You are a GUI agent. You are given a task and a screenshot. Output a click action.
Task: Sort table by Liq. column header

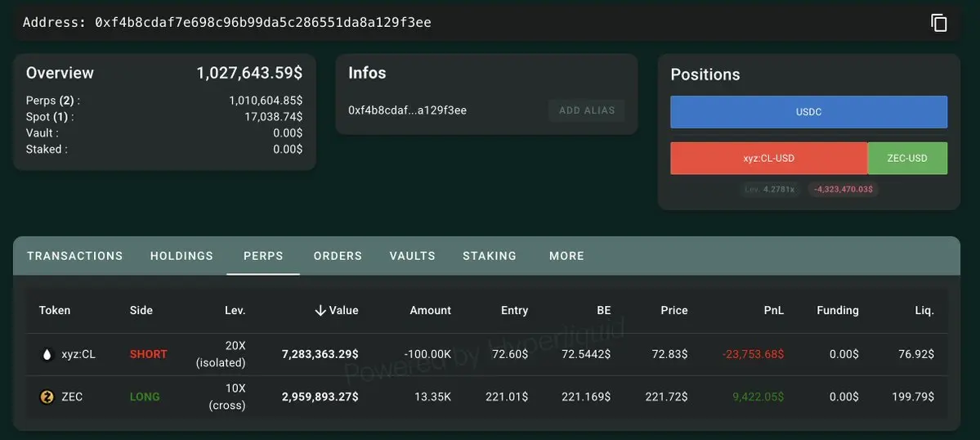[924, 311]
